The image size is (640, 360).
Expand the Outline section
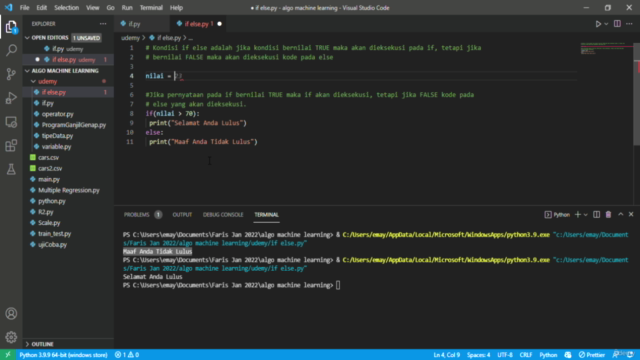[x=68, y=344]
